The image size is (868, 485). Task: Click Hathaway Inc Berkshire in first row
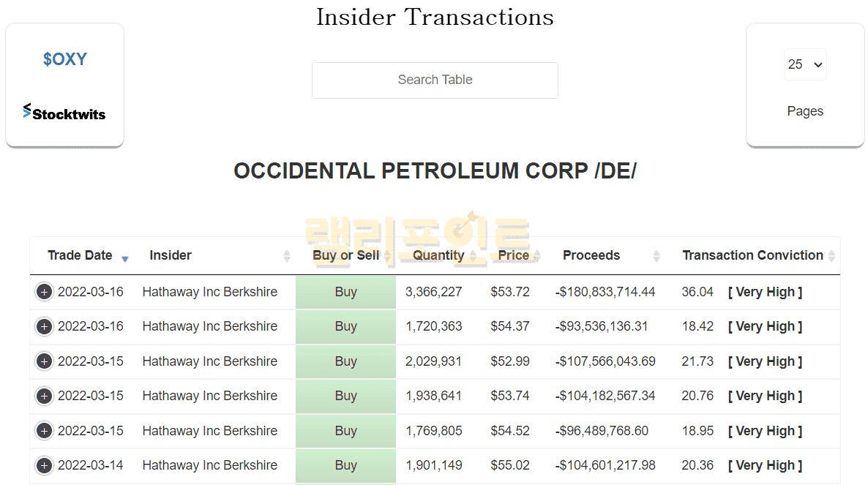pos(209,292)
